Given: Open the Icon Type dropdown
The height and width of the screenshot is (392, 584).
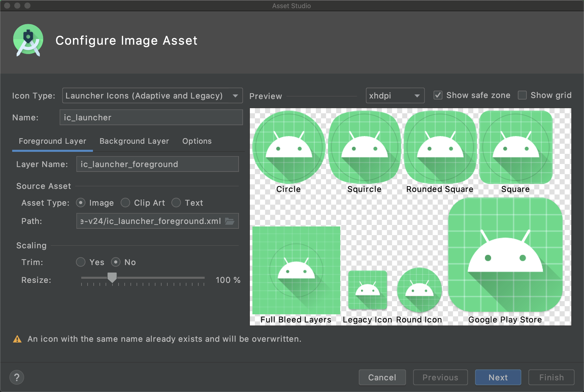Looking at the screenshot, I should pyautogui.click(x=152, y=95).
